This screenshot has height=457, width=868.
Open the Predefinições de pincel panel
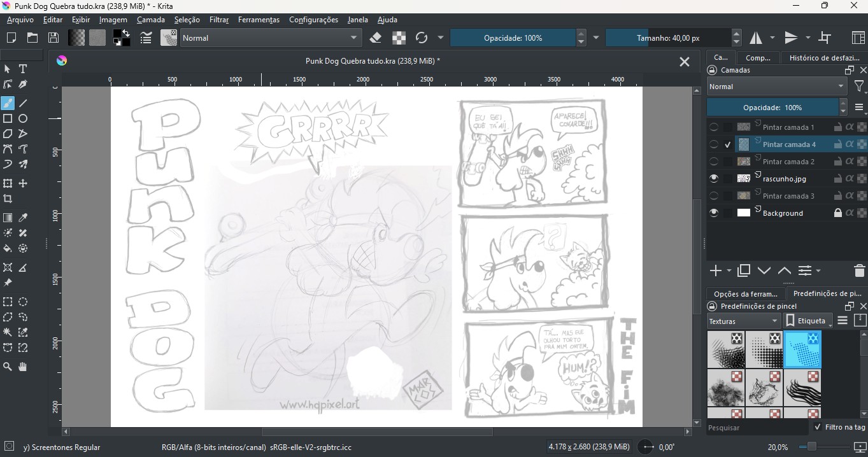pos(827,293)
